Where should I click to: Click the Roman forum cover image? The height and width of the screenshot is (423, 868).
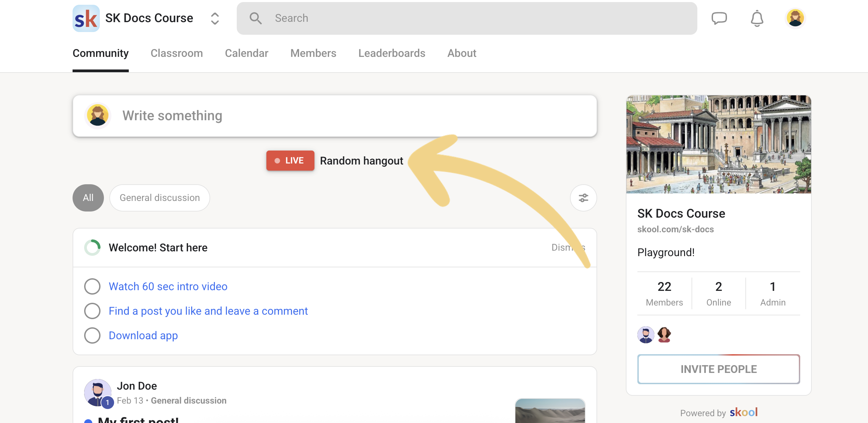coord(718,144)
